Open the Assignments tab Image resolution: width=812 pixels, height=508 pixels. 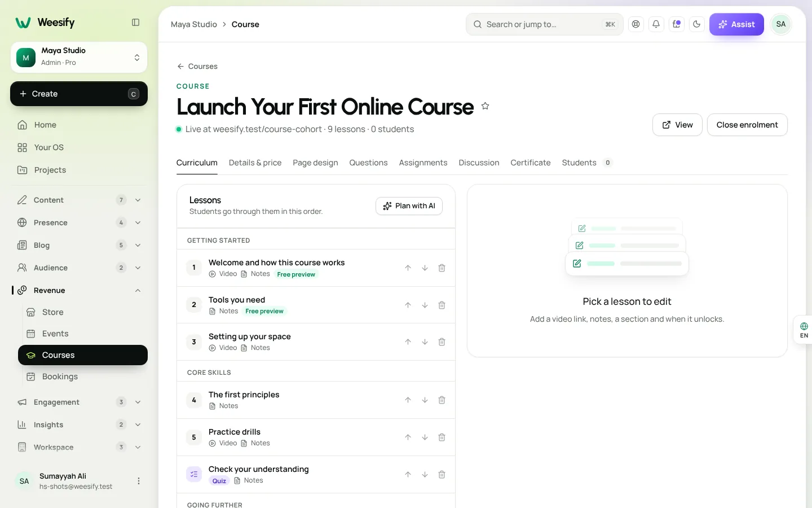(423, 163)
